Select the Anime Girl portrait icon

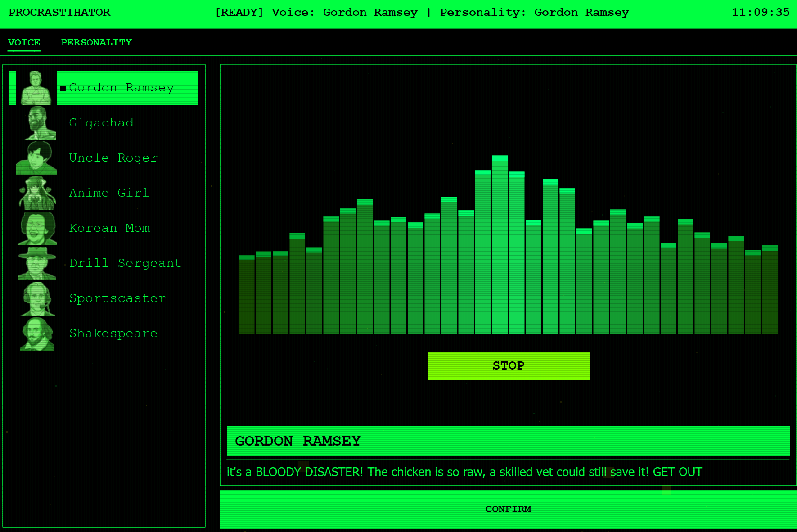click(36, 193)
